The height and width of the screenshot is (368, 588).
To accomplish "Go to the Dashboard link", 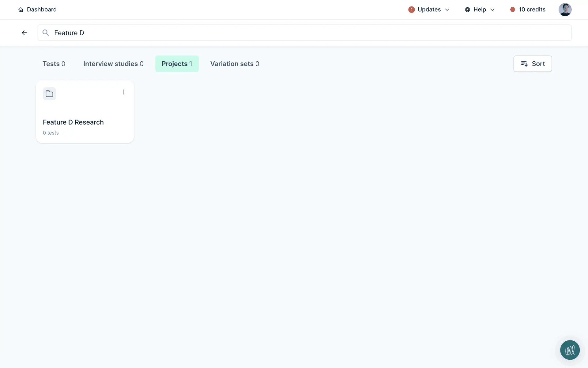I will pyautogui.click(x=42, y=10).
